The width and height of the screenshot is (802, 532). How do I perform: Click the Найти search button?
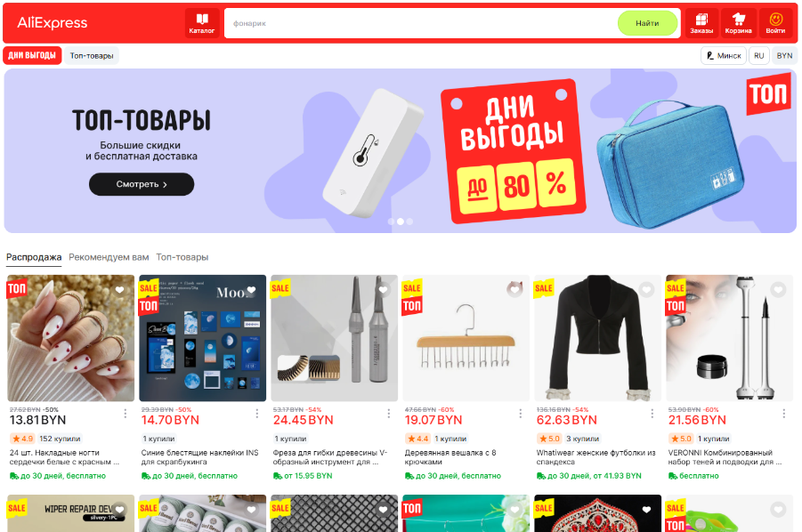pos(647,23)
